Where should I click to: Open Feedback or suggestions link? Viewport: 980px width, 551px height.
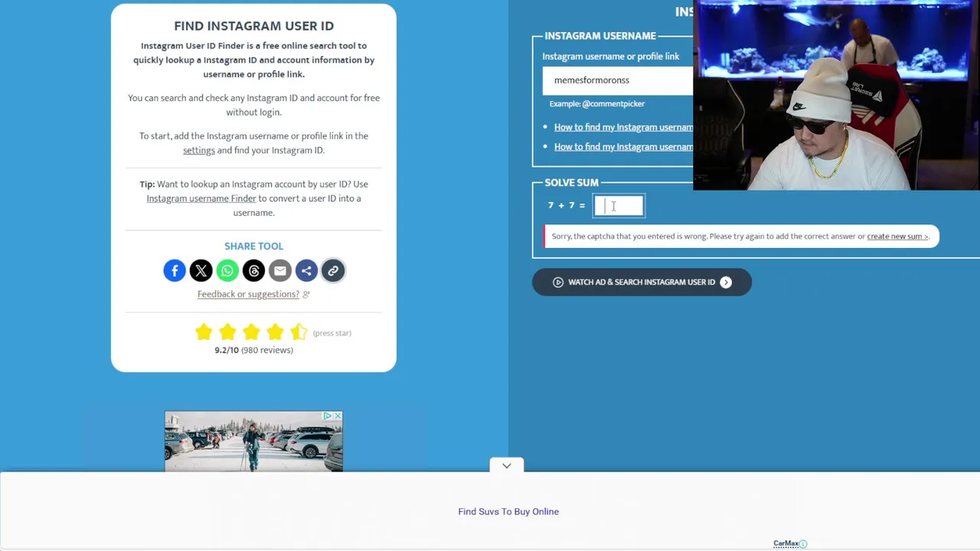tap(248, 294)
